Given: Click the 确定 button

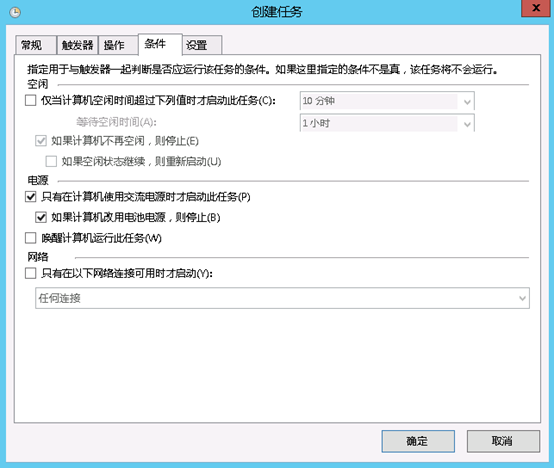Looking at the screenshot, I should point(418,441).
